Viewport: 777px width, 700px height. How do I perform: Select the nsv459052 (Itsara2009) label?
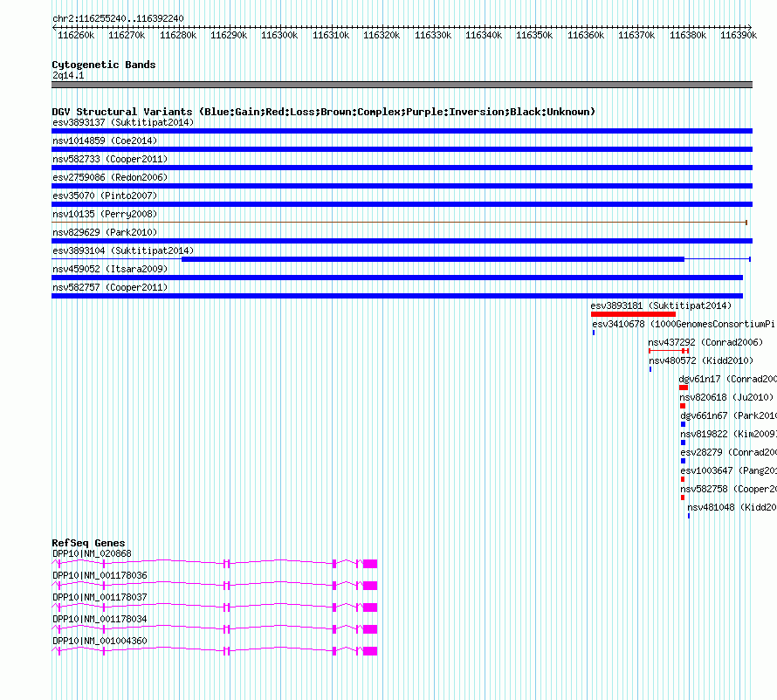(x=110, y=269)
